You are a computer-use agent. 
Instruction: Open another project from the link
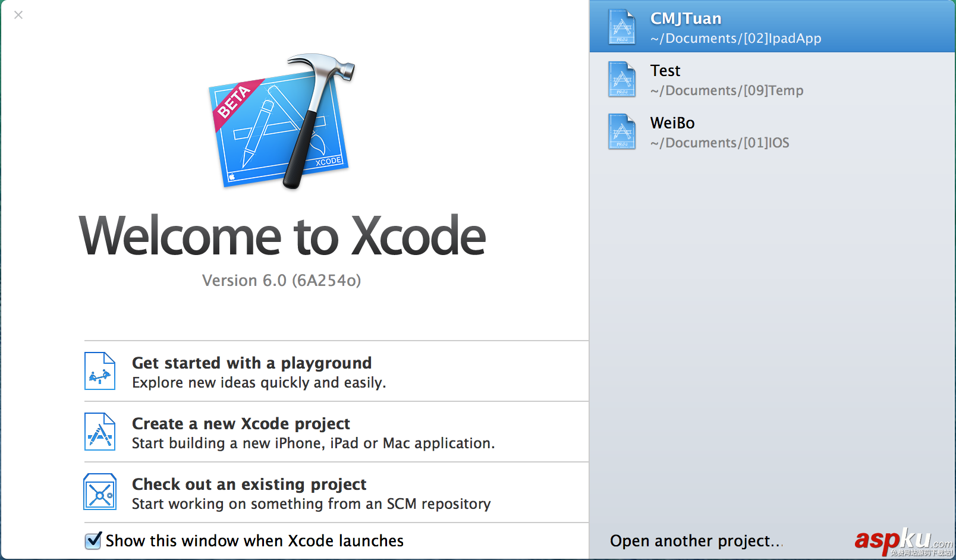[x=696, y=540]
